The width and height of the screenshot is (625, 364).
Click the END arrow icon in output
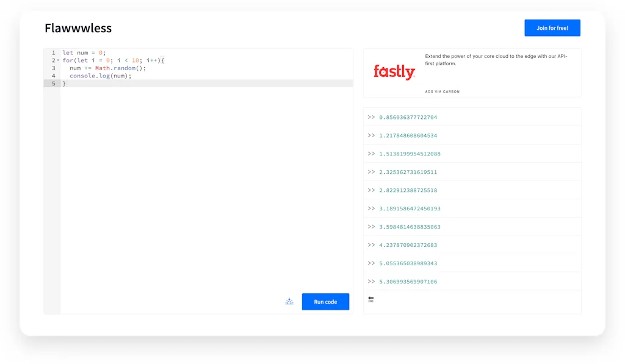(x=371, y=299)
